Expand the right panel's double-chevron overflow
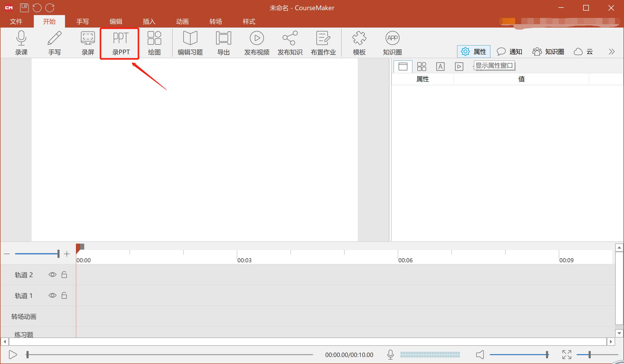The height and width of the screenshot is (364, 624). click(x=612, y=51)
